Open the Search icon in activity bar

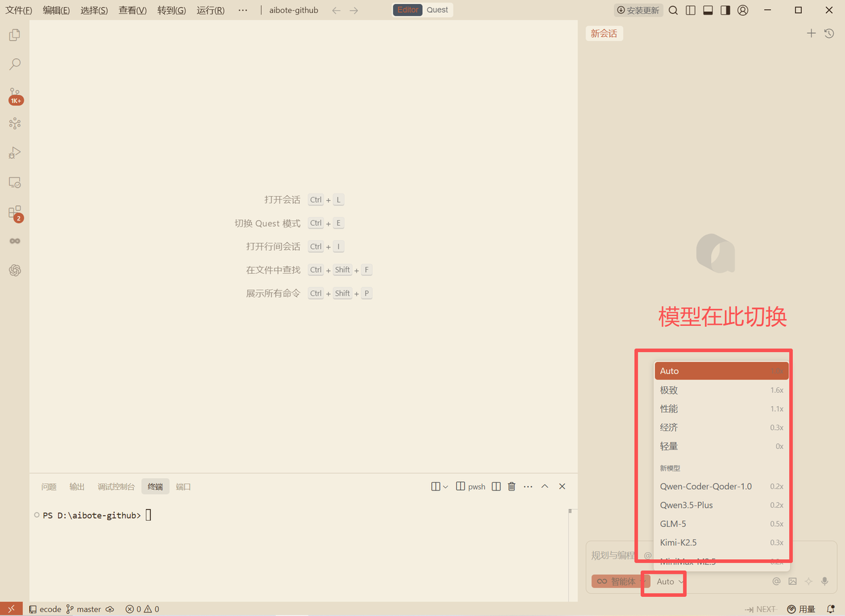pos(15,64)
